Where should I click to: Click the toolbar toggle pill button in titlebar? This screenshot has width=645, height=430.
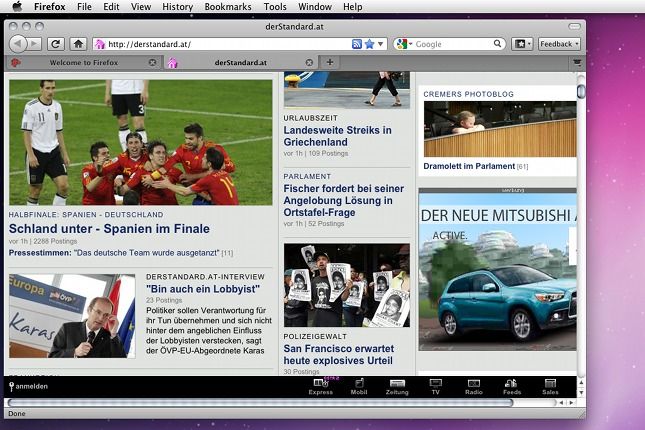574,26
